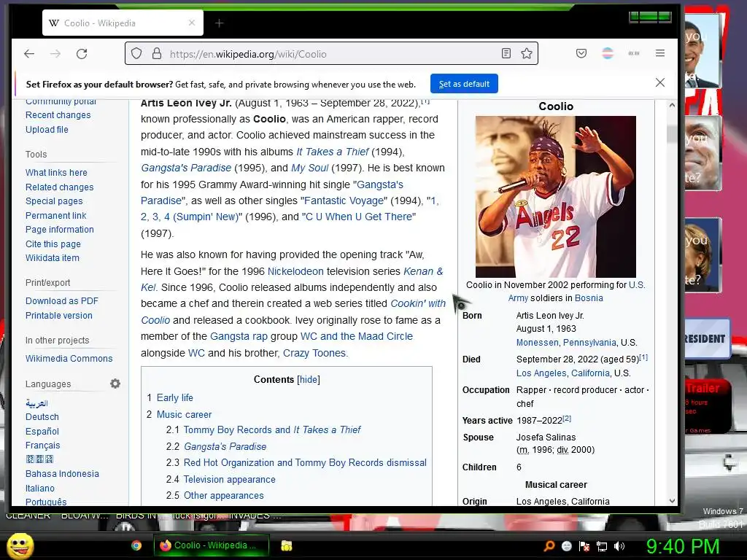The width and height of the screenshot is (747, 560).
Task: Open the Crazy Toones link
Action: pyautogui.click(x=314, y=354)
